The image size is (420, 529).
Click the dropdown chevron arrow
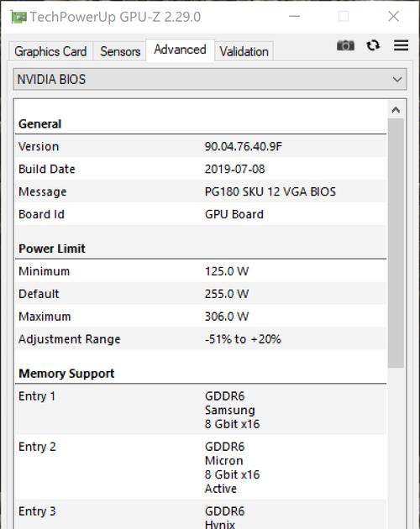(397, 80)
